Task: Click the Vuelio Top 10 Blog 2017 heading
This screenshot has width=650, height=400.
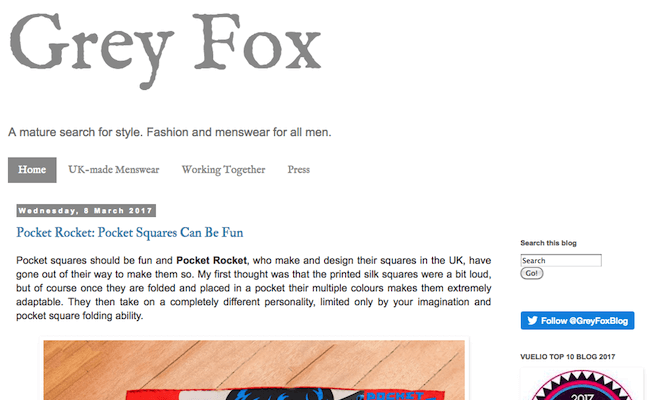Action: pos(566,355)
